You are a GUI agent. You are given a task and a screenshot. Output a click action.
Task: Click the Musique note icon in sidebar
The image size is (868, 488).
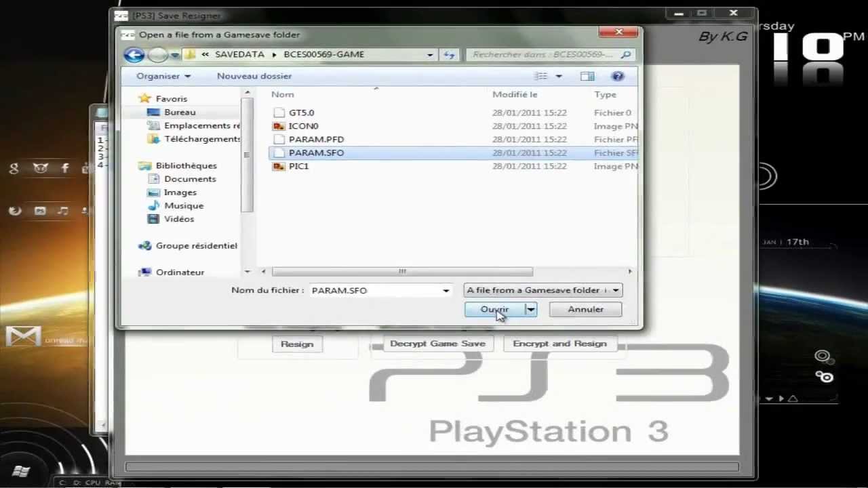point(154,205)
